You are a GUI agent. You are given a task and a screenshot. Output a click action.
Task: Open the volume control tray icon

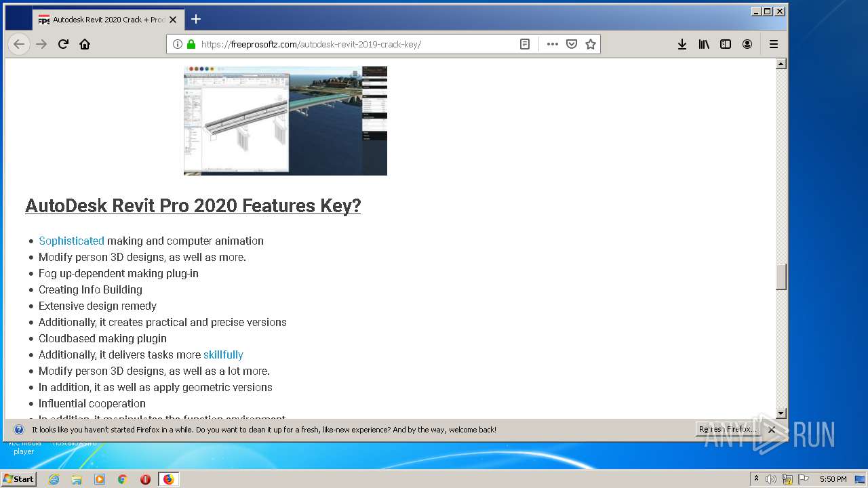[771, 479]
